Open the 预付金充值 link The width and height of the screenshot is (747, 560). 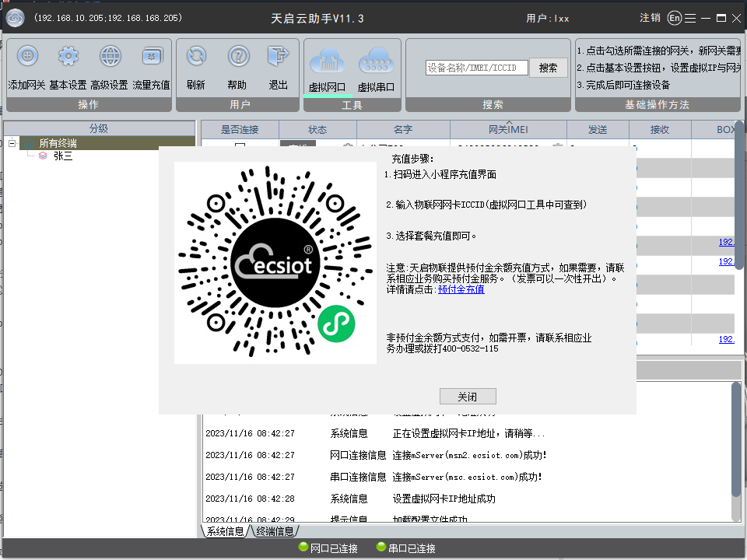pyautogui.click(x=461, y=289)
